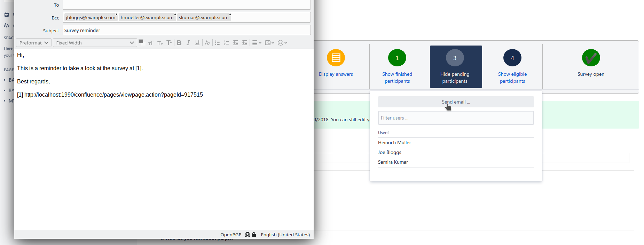Open the insert emoji dropdown
Screen dimensions: 644x245
point(282,43)
